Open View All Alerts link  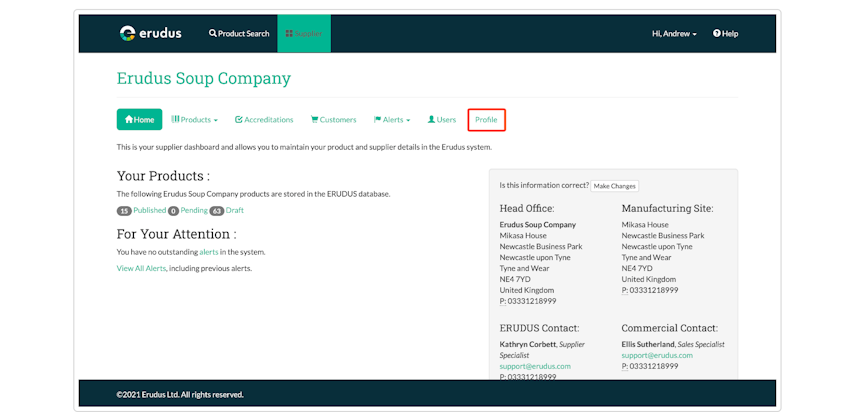coord(141,268)
